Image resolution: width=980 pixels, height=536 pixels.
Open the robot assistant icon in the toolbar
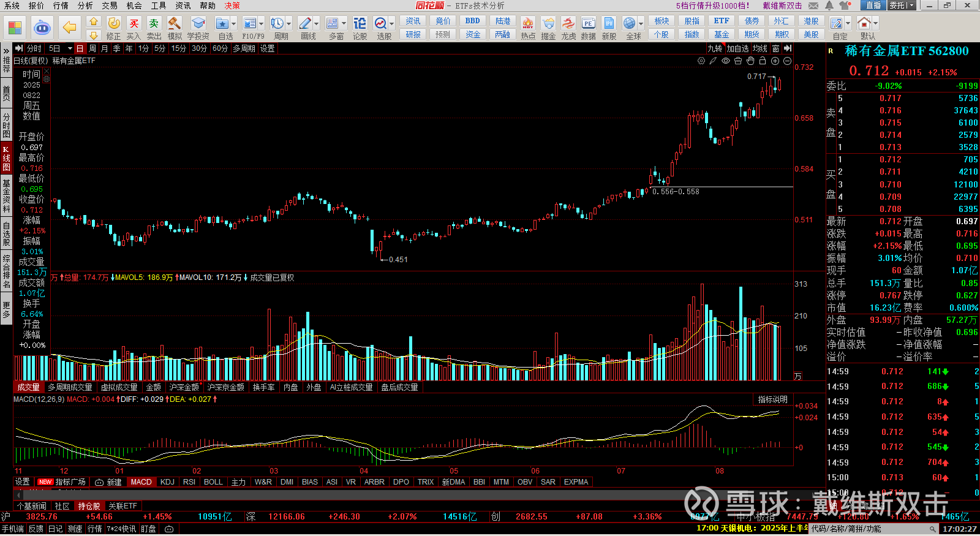(42, 28)
